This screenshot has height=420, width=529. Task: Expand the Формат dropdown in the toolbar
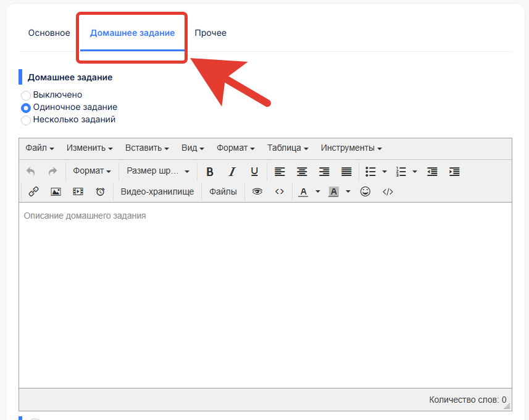[x=92, y=171]
